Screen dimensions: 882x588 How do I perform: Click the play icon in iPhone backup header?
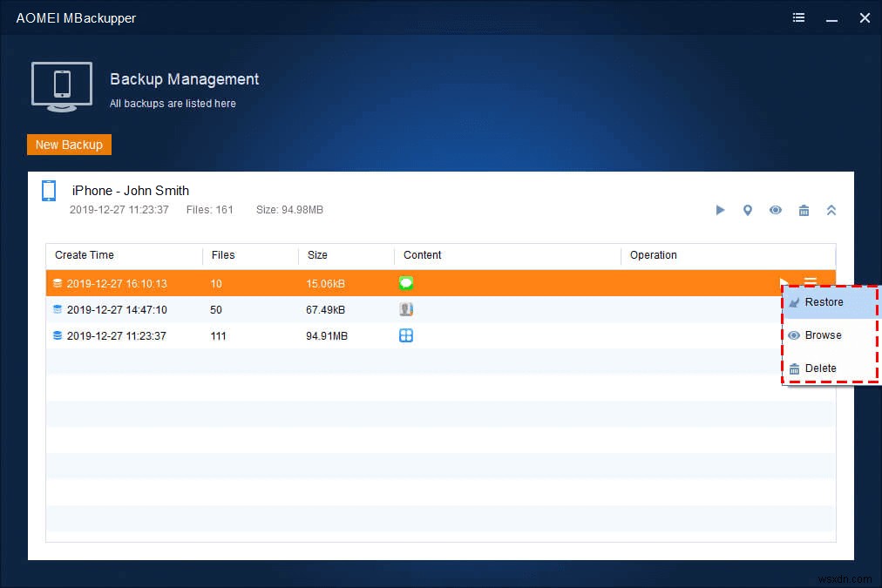coord(720,210)
